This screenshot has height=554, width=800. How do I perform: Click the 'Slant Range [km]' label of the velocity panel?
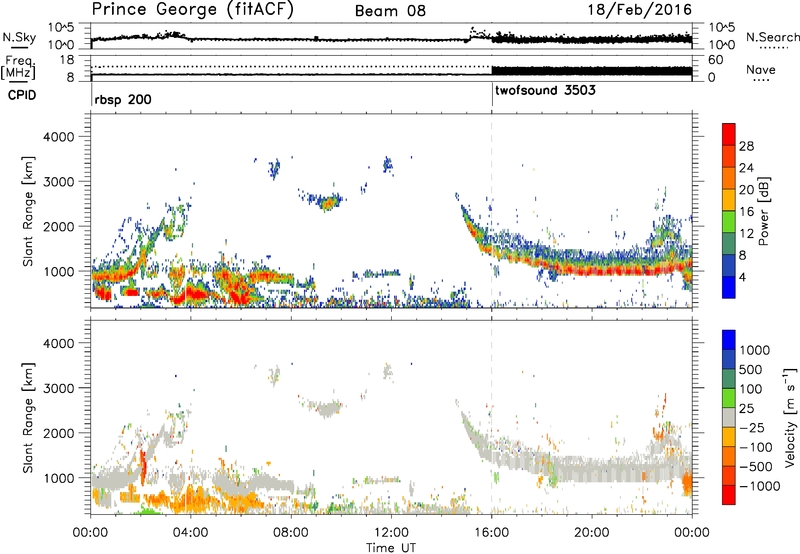click(x=28, y=417)
